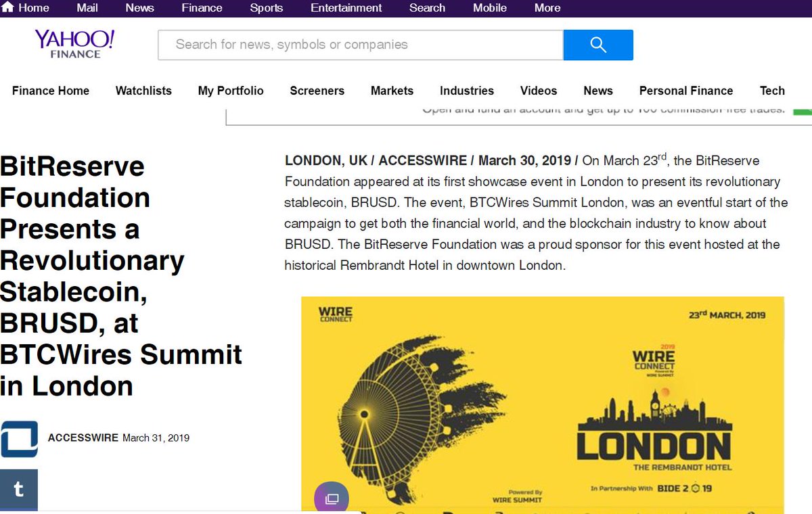Open Search in the top bar
This screenshot has width=812, height=514.
pyautogui.click(x=427, y=8)
